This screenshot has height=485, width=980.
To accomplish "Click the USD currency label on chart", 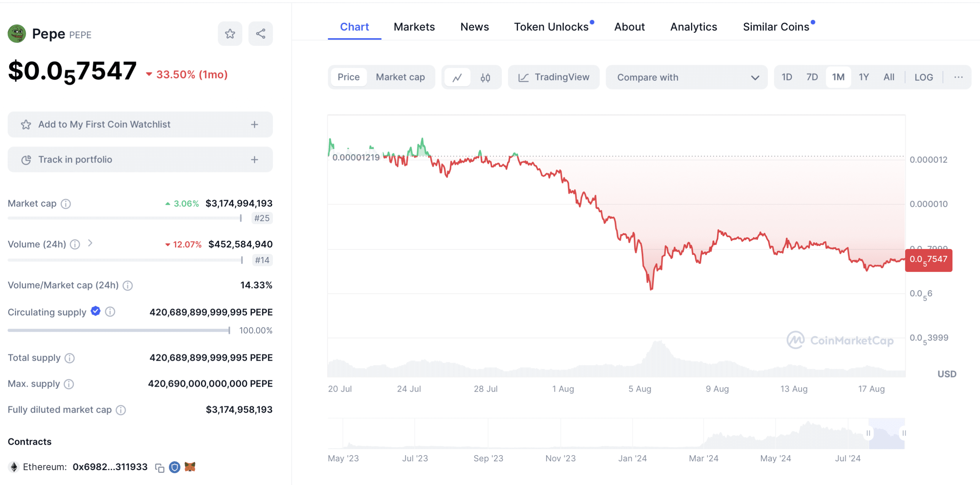I will tap(947, 374).
